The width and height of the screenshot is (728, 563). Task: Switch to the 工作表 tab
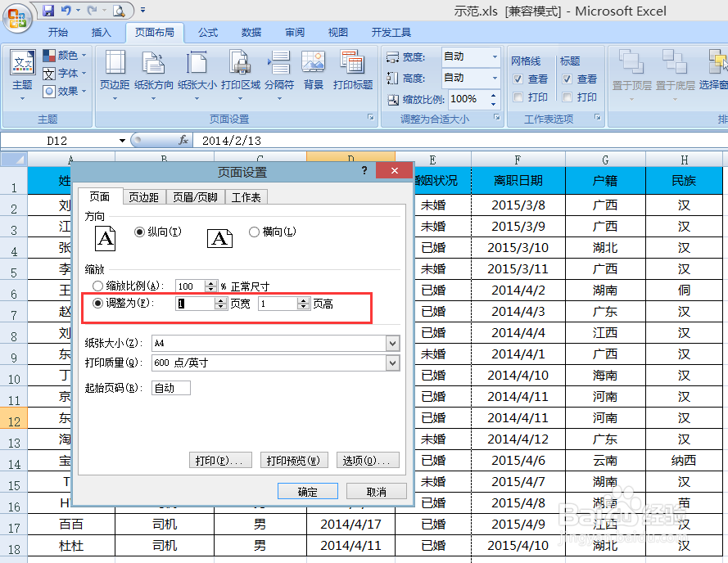(246, 196)
